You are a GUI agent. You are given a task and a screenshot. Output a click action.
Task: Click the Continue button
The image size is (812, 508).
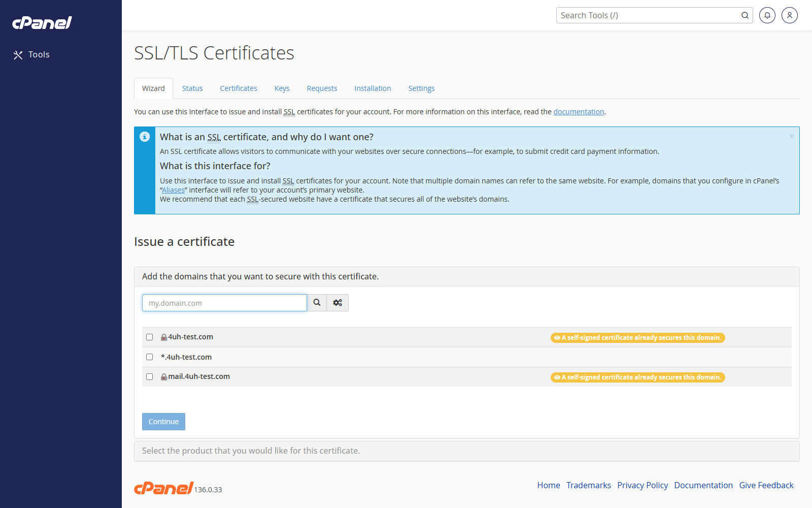[x=163, y=422]
